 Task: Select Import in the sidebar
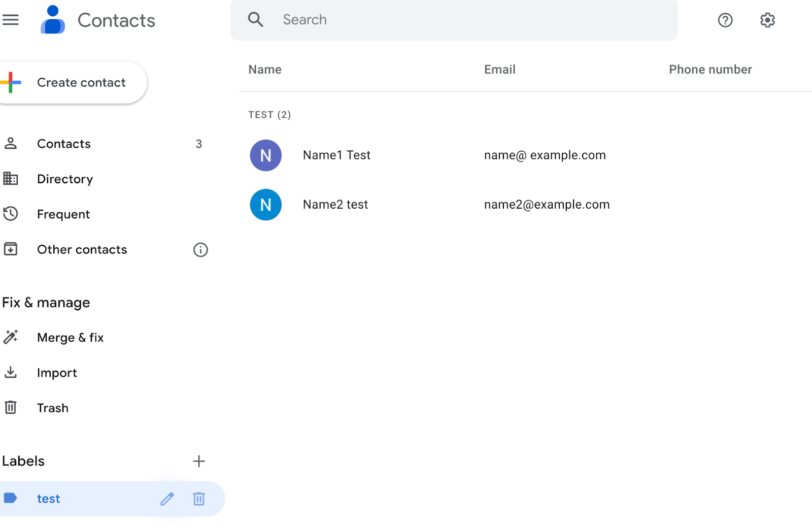pos(57,373)
